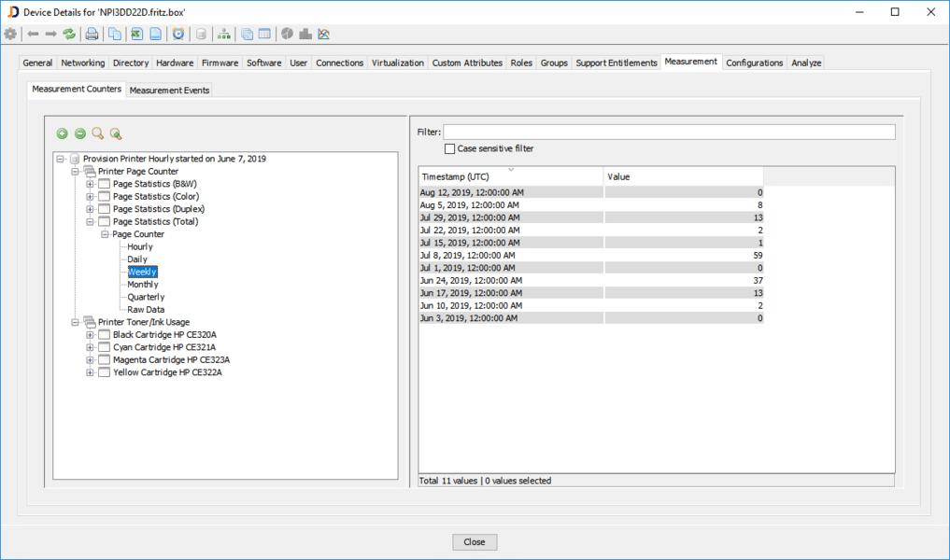Expand the Page Statistics (B&W) node
Viewport: 950px width, 560px height.
point(91,184)
